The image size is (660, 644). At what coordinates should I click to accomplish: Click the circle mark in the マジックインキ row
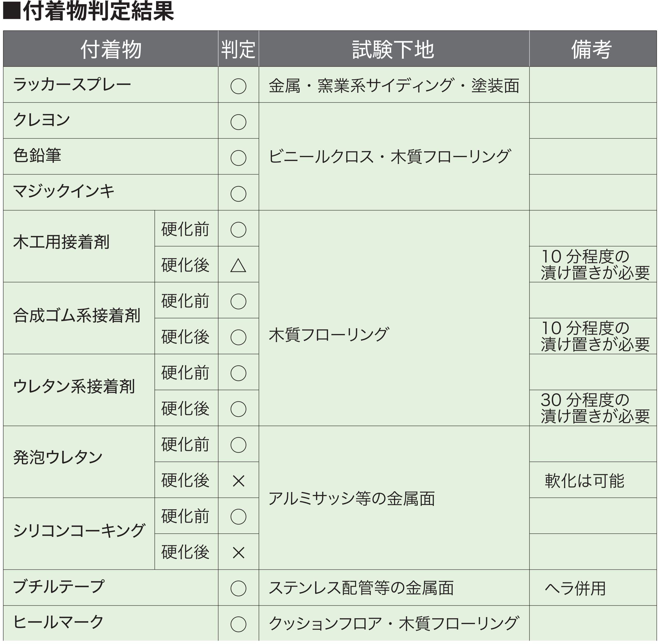(x=238, y=194)
